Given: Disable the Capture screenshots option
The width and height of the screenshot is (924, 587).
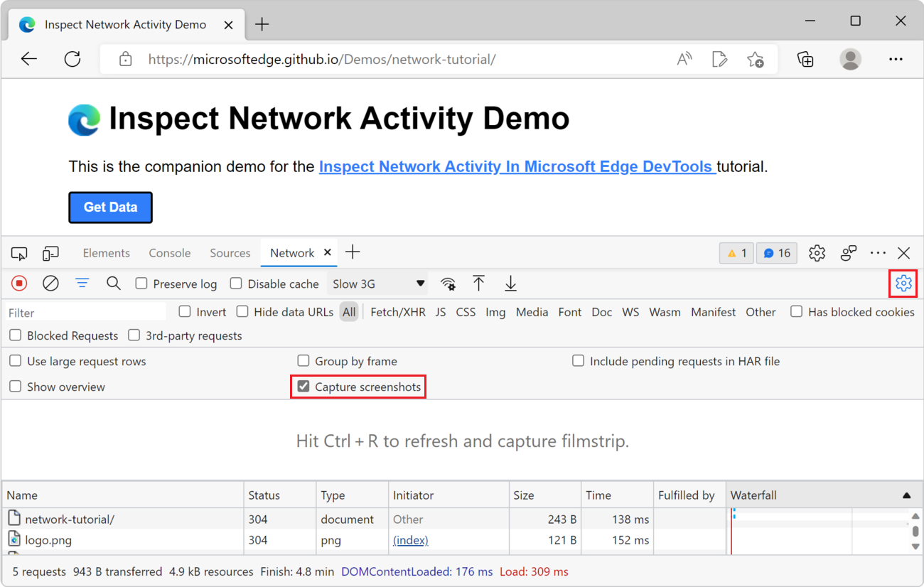Looking at the screenshot, I should [304, 387].
